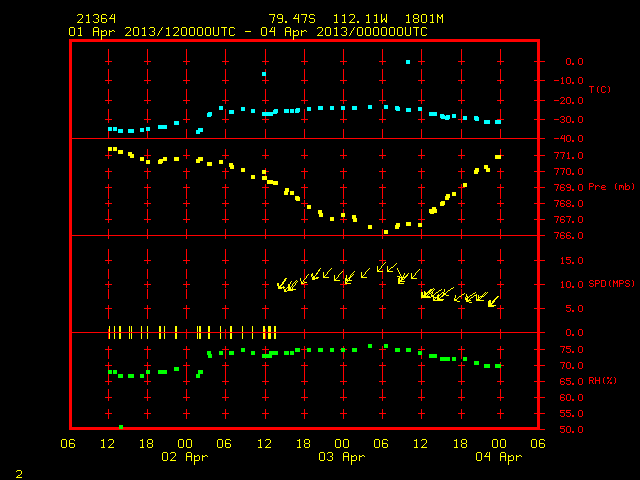Viewport: 640px width, 480px height.
Task: Click the SPD(MPS) axis label
Action: (x=611, y=283)
